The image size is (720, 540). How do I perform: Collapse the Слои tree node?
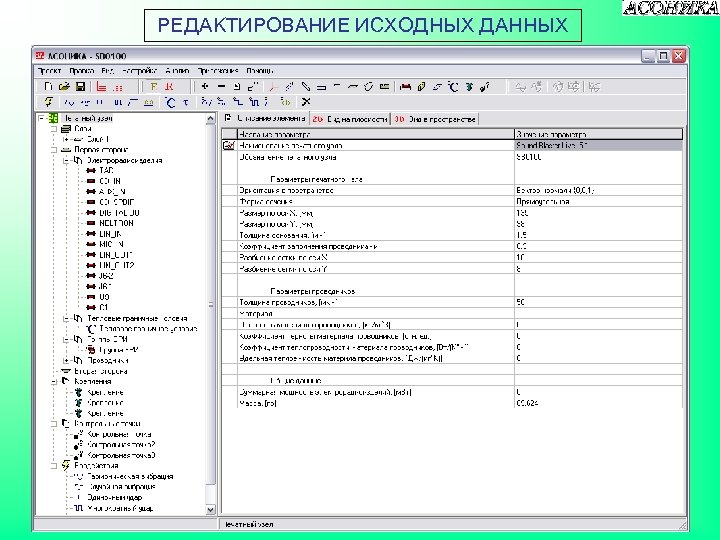54,129
